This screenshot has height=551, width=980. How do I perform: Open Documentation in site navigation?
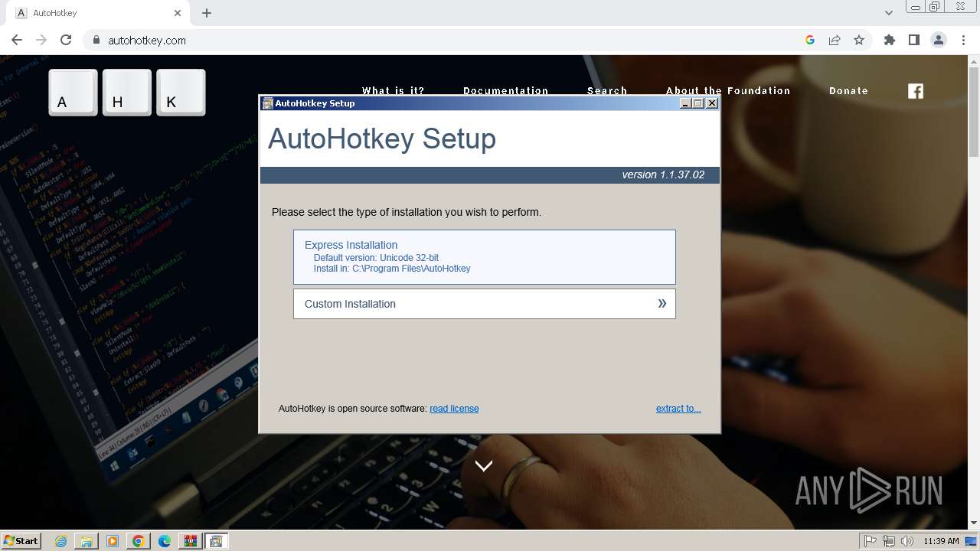click(505, 90)
